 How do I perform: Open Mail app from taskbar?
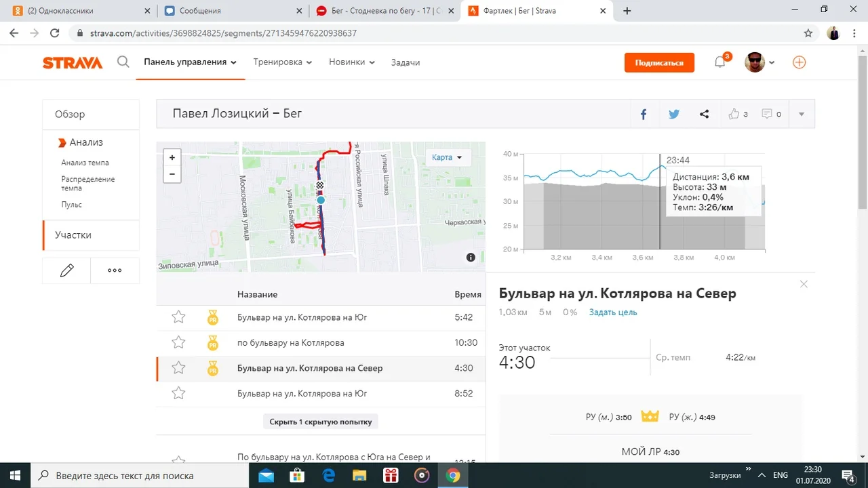[266, 475]
